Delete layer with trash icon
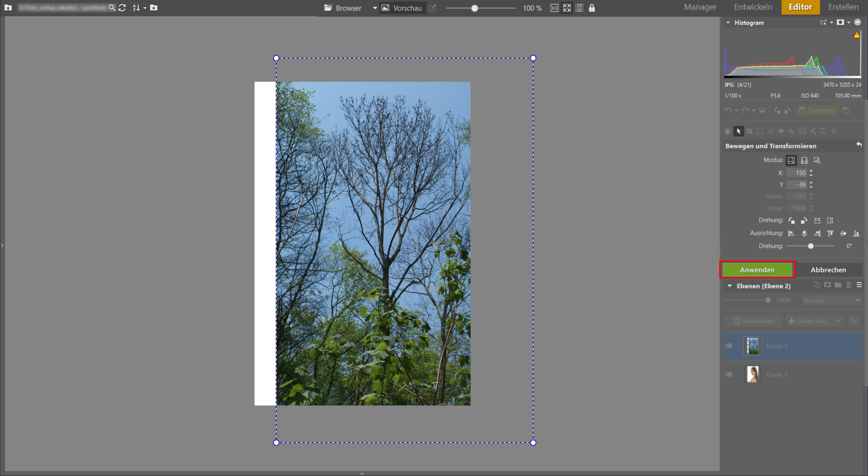 849,285
